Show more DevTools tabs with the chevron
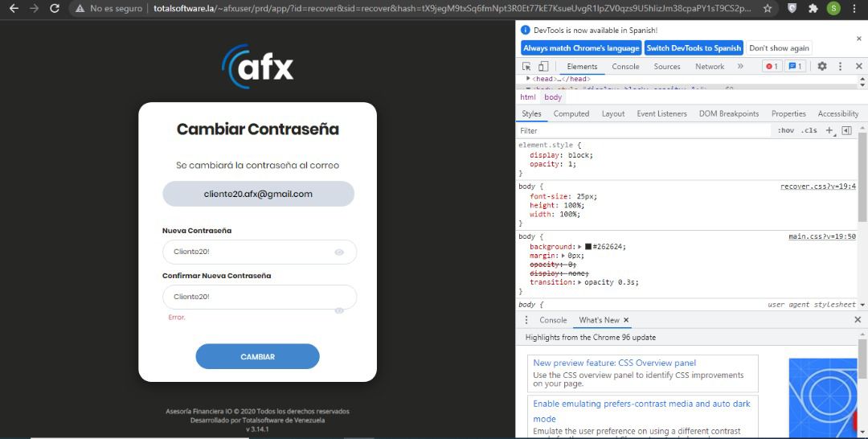Screen dimensions: 868x439 click(740, 67)
